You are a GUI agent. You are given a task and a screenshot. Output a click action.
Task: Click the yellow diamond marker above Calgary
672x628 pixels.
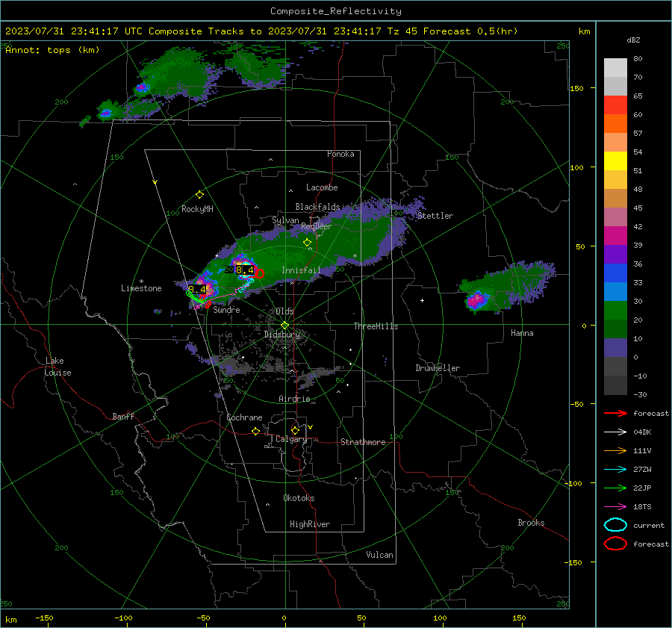[295, 430]
